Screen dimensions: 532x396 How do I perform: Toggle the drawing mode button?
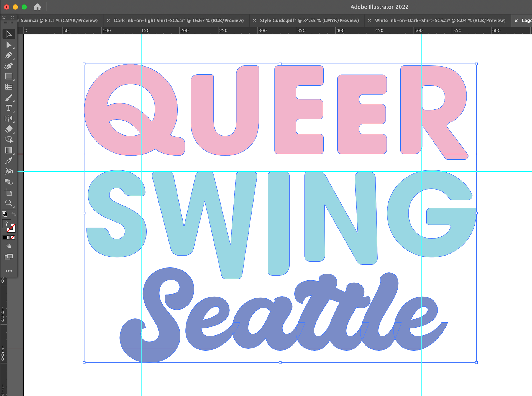coord(9,246)
